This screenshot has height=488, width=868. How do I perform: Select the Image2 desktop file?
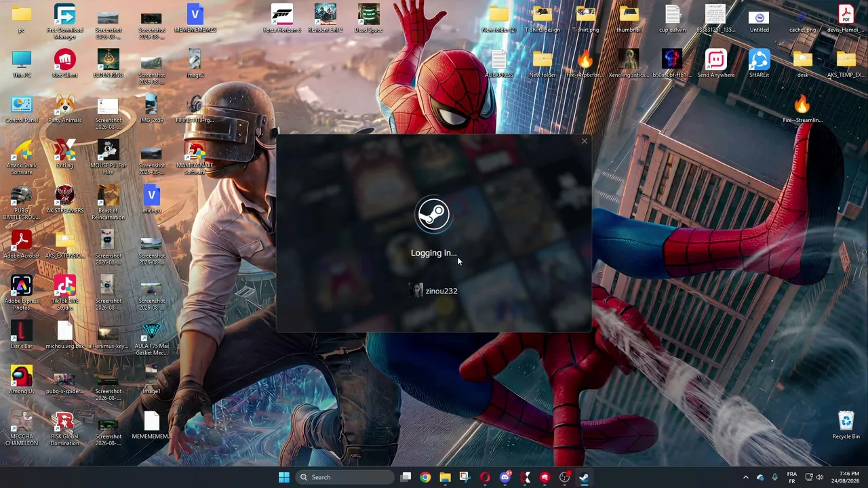click(195, 64)
